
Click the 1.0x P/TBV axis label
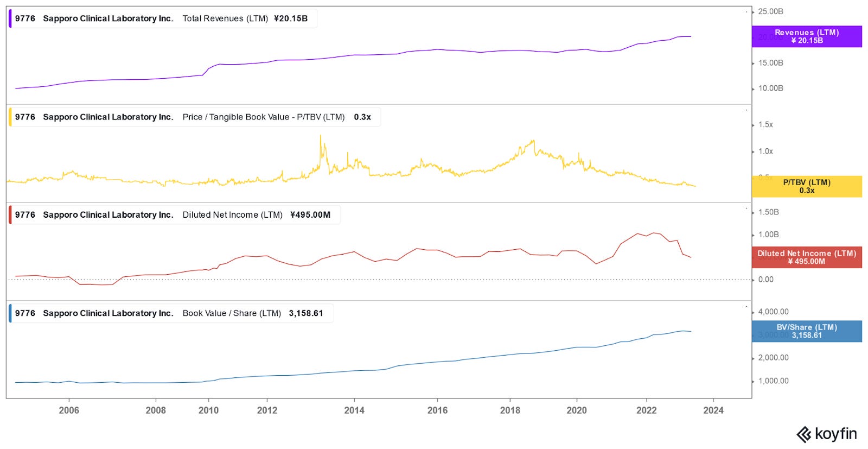(x=765, y=151)
